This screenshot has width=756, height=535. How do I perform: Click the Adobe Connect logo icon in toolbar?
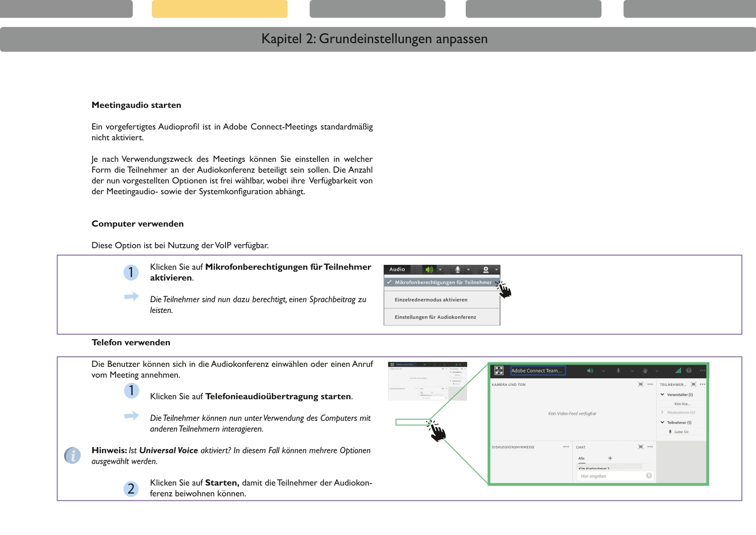499,370
